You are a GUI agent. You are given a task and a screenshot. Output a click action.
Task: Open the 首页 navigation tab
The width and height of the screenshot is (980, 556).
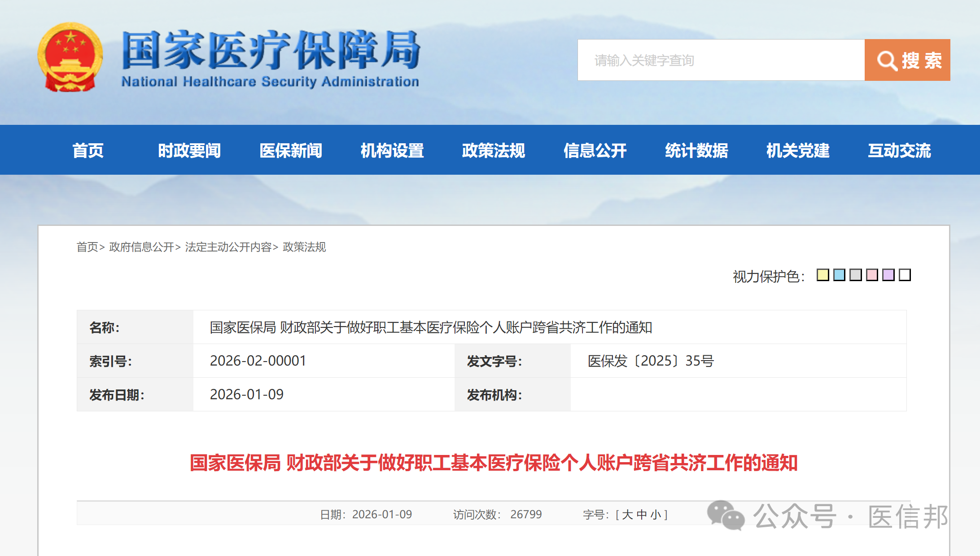[x=88, y=150]
